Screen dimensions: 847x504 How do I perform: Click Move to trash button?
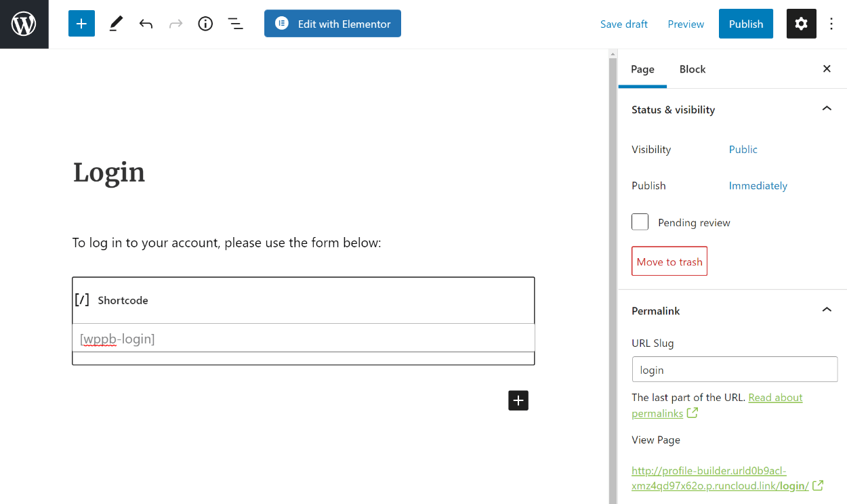click(669, 261)
